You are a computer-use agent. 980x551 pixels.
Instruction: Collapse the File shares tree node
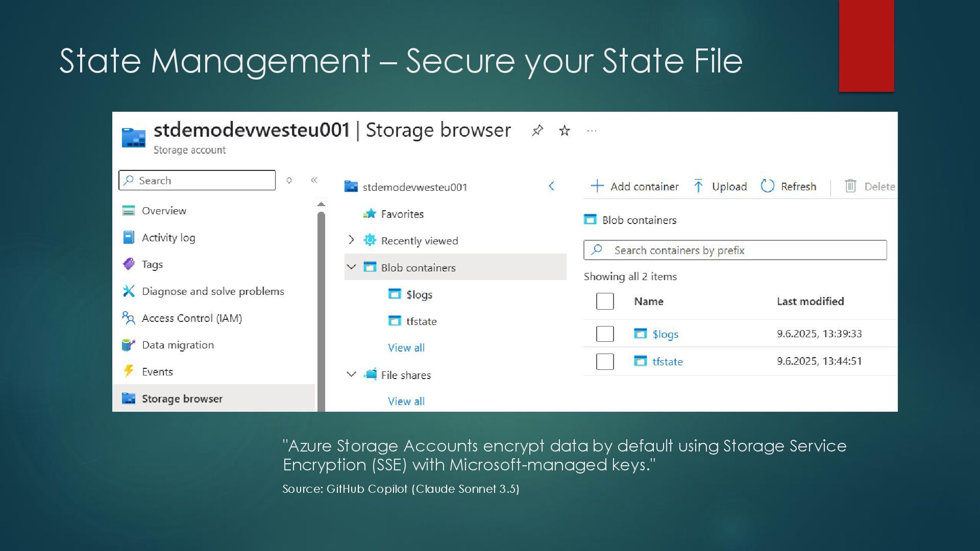click(351, 374)
